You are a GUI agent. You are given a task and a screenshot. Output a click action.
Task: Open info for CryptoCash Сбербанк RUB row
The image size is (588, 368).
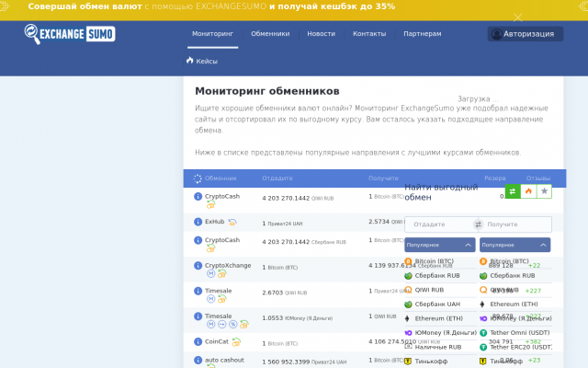[198, 240]
